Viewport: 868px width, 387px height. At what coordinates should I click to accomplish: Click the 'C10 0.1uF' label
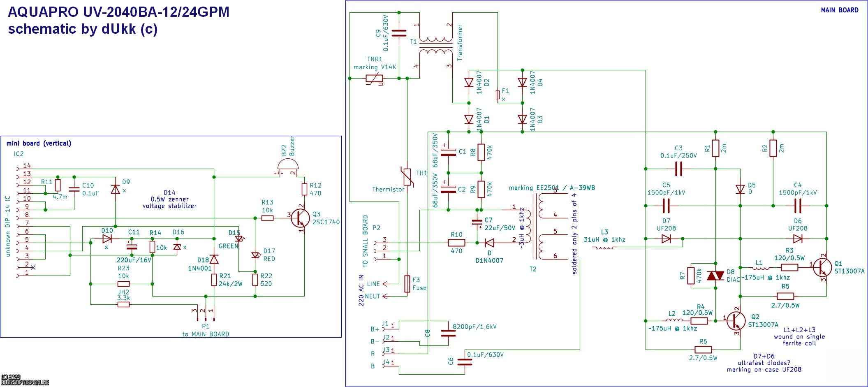[90, 190]
